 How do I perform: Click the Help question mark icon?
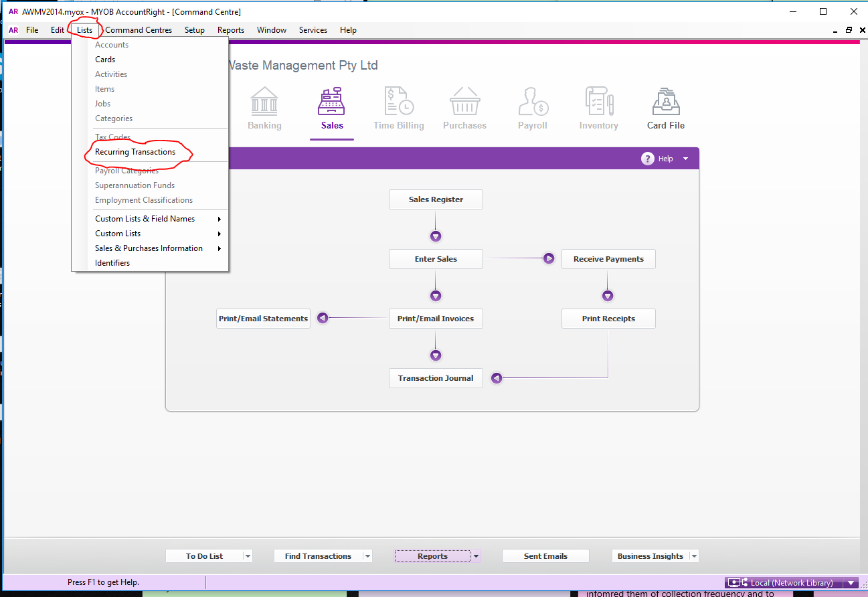coord(647,159)
